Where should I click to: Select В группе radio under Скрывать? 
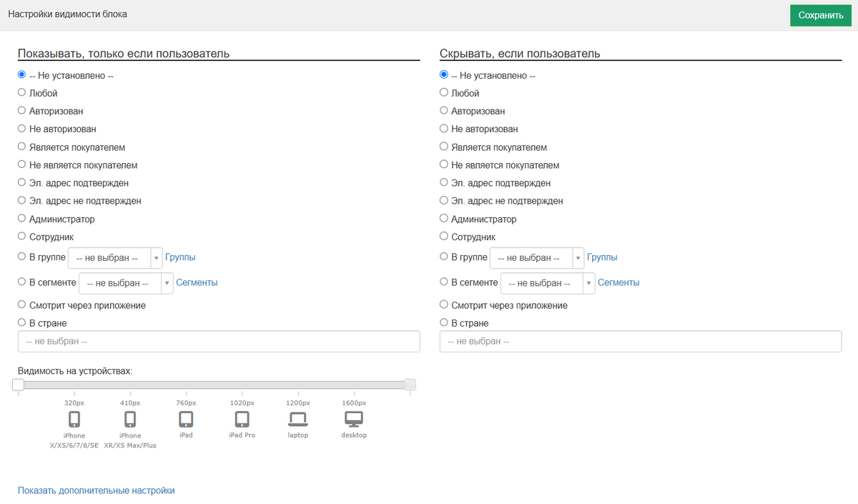click(x=444, y=257)
